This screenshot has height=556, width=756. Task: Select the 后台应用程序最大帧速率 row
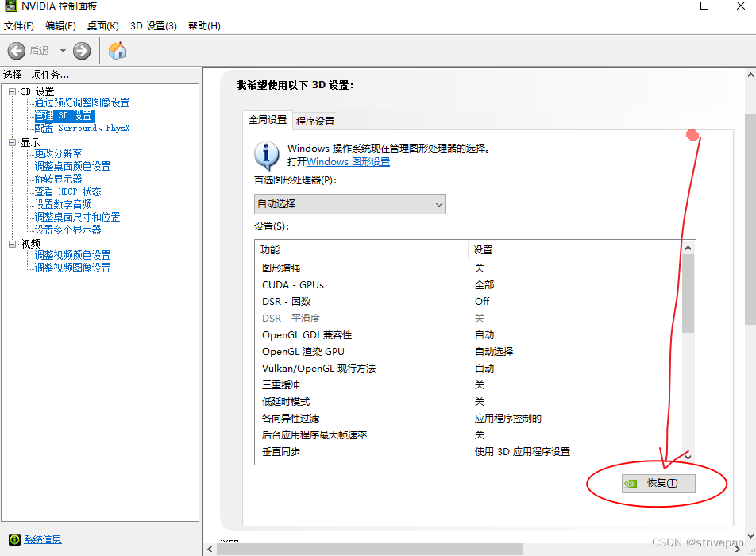[469, 435]
